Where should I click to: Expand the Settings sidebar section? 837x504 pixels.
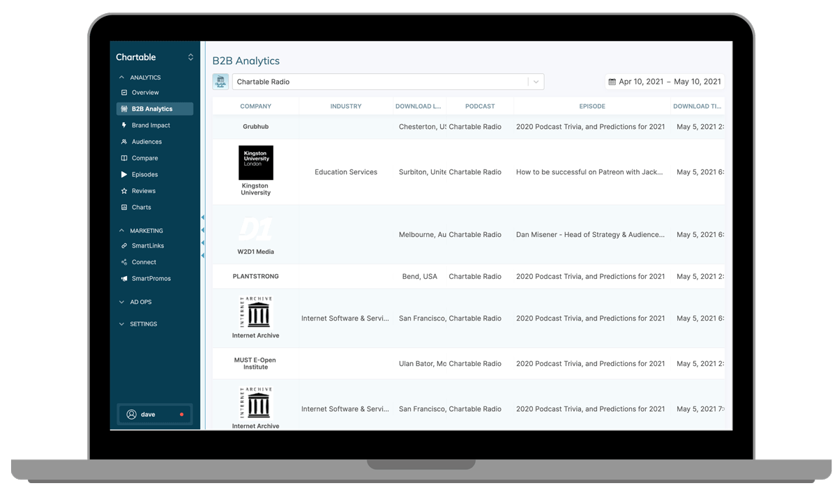tap(138, 324)
